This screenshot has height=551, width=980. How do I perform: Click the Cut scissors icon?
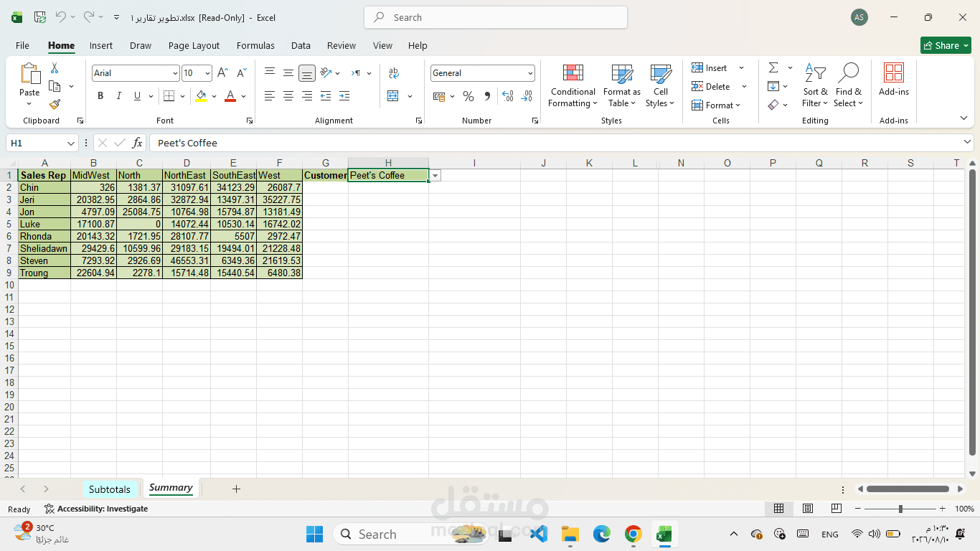(55, 68)
